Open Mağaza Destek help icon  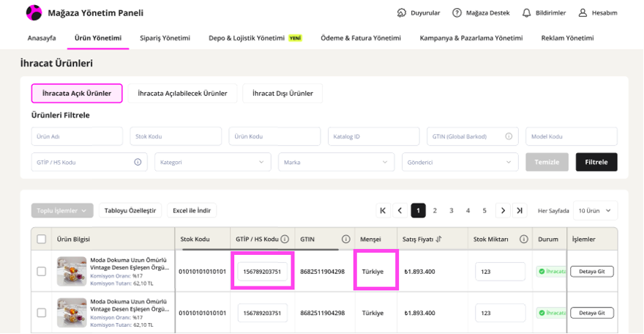[x=457, y=12]
